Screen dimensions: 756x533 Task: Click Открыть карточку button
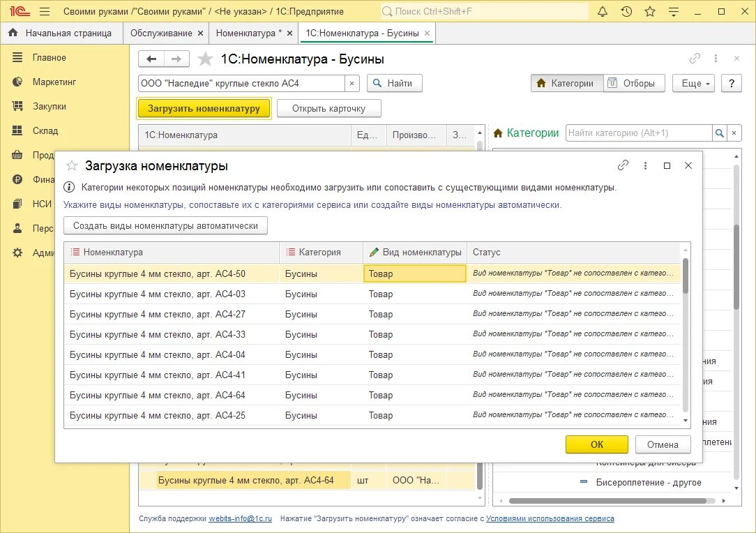pos(328,109)
